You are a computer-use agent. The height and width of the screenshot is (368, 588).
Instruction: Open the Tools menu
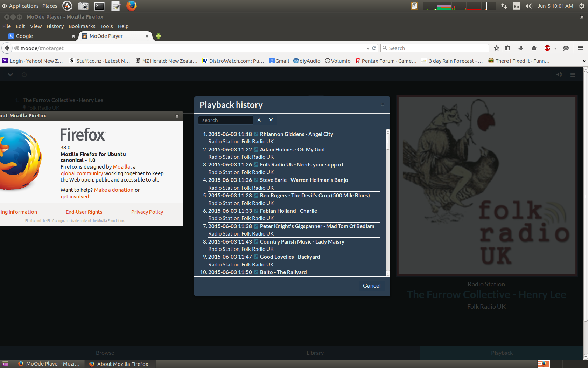click(x=106, y=26)
